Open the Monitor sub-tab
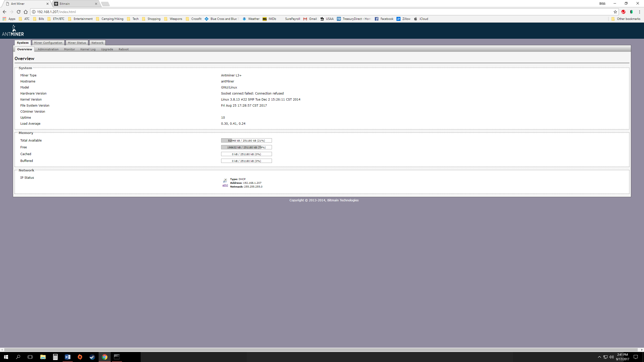 [69, 49]
